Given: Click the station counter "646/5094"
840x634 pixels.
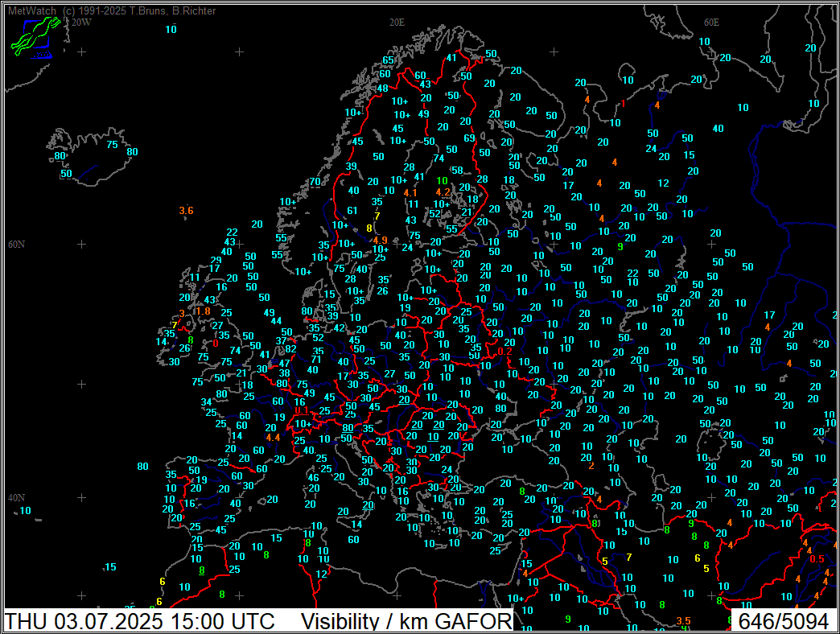Looking at the screenshot, I should coord(783,622).
